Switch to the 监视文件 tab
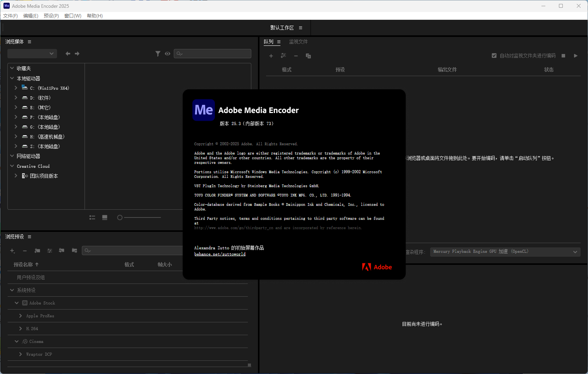 pyautogui.click(x=298, y=42)
